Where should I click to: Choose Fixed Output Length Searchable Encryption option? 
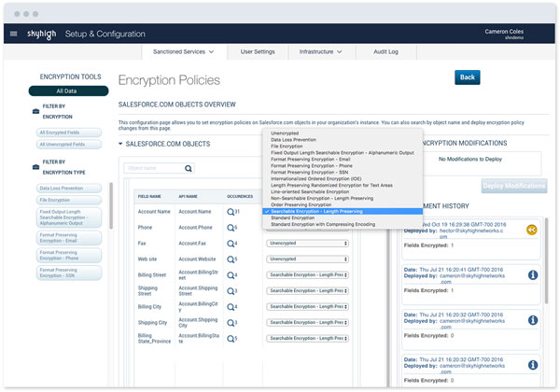coord(343,153)
